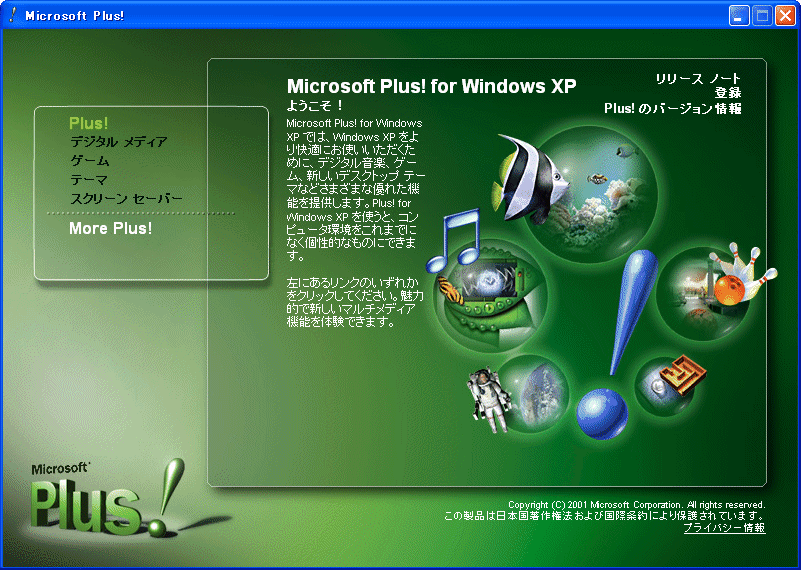Viewport: 801px width, 570px height.
Task: Click the large blue exclamation mark
Action: click(616, 345)
